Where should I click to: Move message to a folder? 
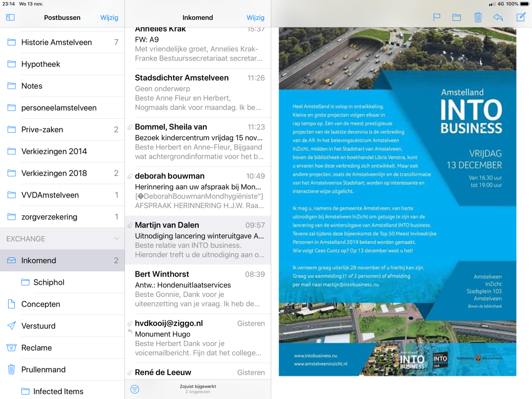[457, 18]
